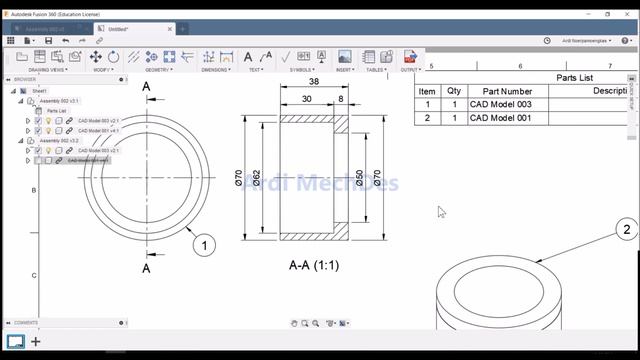The width and height of the screenshot is (640, 360).
Task: Activate the Rotate tool
Action: pyautogui.click(x=113, y=57)
